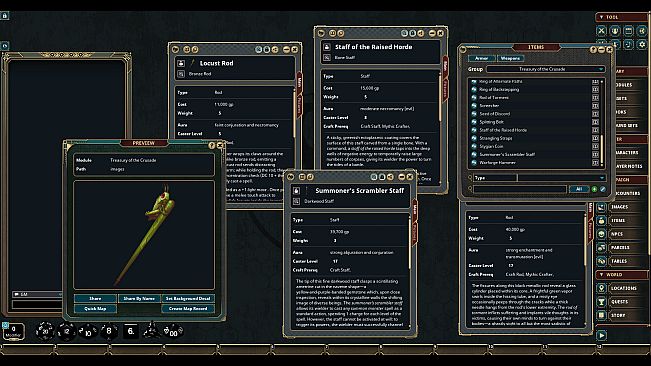Screen dimensions: 651x366
Task: Open the Items sidebar icon
Action: 601,220
